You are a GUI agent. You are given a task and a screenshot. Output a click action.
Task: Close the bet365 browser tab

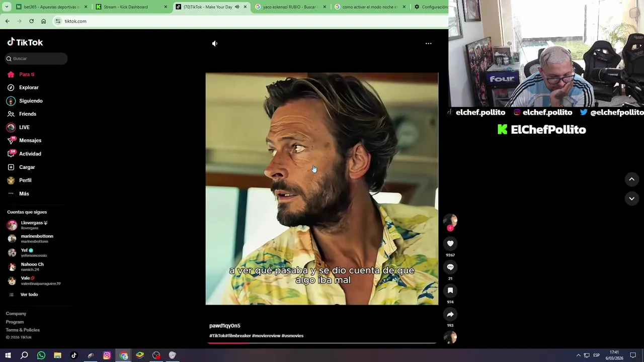[x=86, y=7]
